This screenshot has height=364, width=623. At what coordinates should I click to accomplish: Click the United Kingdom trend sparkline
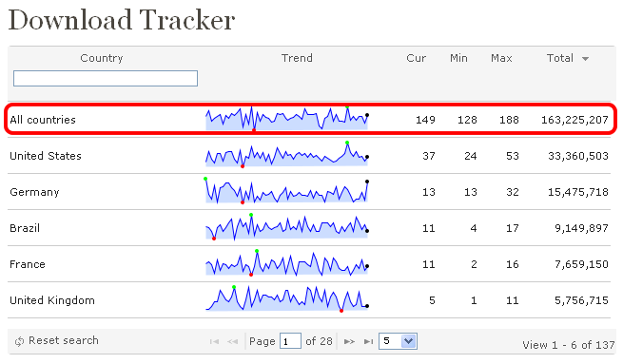(287, 299)
